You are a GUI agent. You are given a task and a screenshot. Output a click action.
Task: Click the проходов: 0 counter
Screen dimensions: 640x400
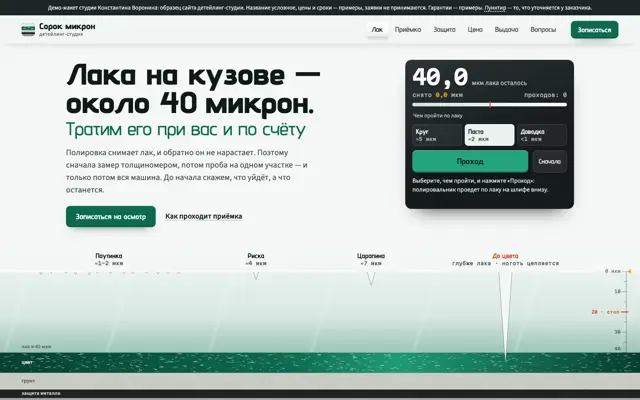click(x=545, y=95)
